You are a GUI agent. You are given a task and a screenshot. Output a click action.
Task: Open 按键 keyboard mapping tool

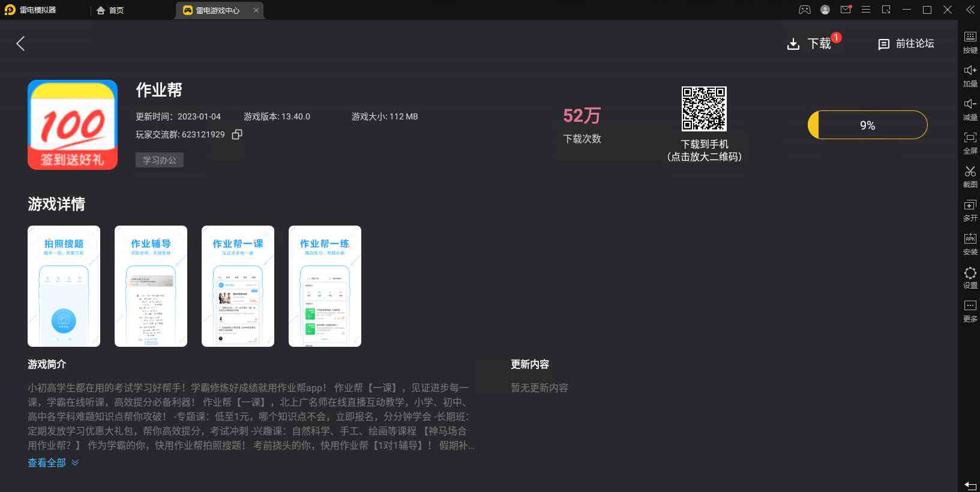pyautogui.click(x=970, y=42)
